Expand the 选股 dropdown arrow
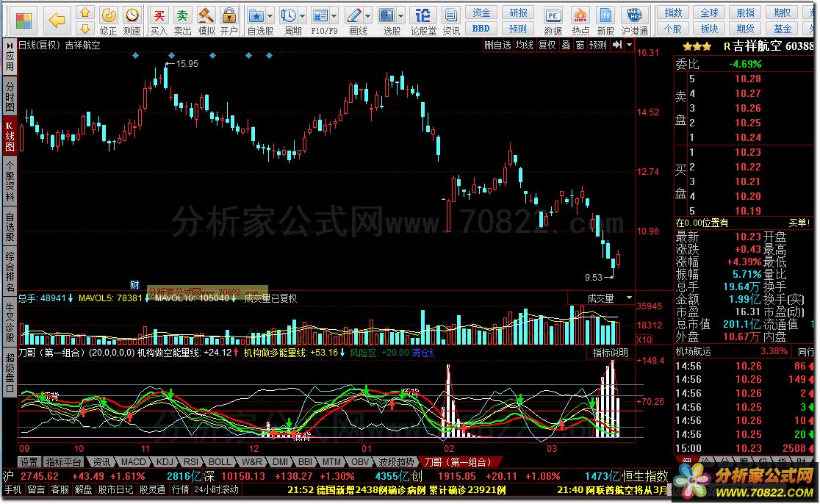The width and height of the screenshot is (820, 504). pos(400,16)
